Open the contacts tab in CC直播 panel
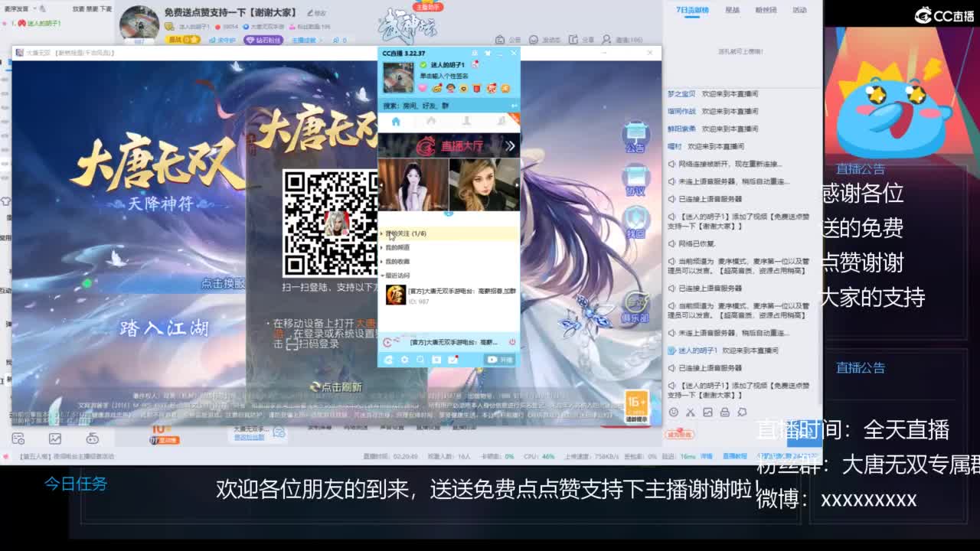 (x=466, y=122)
